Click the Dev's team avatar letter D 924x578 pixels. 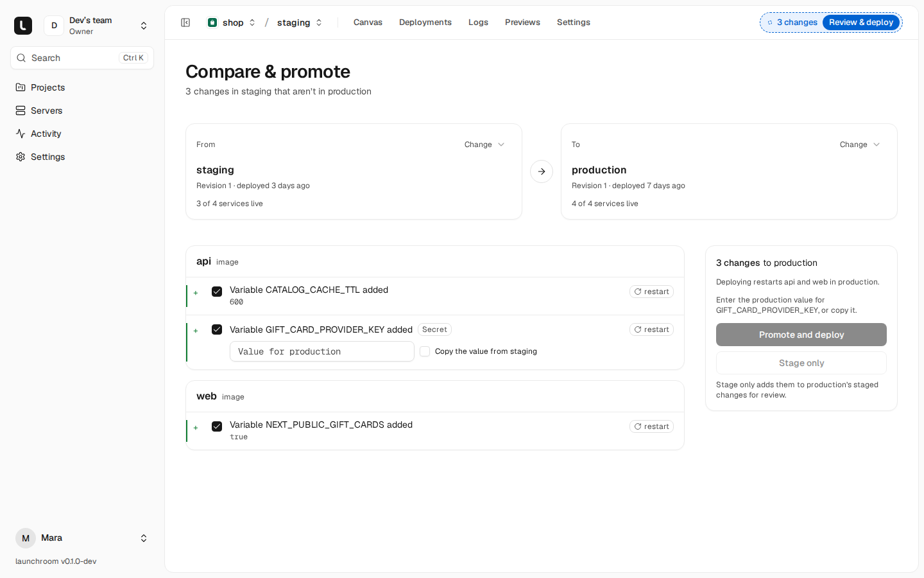pyautogui.click(x=54, y=26)
